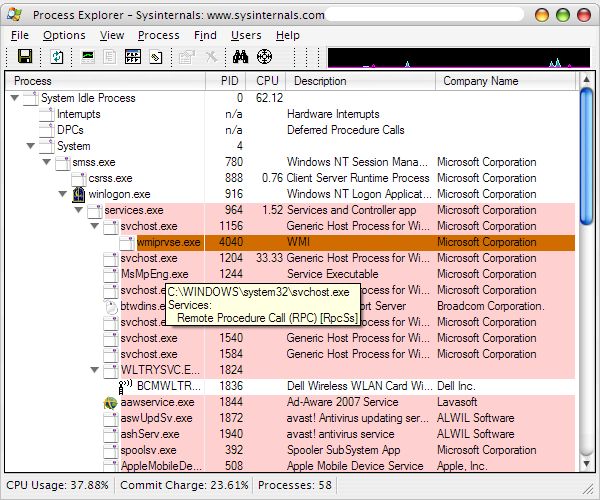
Task: Click the CPU usage history graph
Action: coord(458,57)
